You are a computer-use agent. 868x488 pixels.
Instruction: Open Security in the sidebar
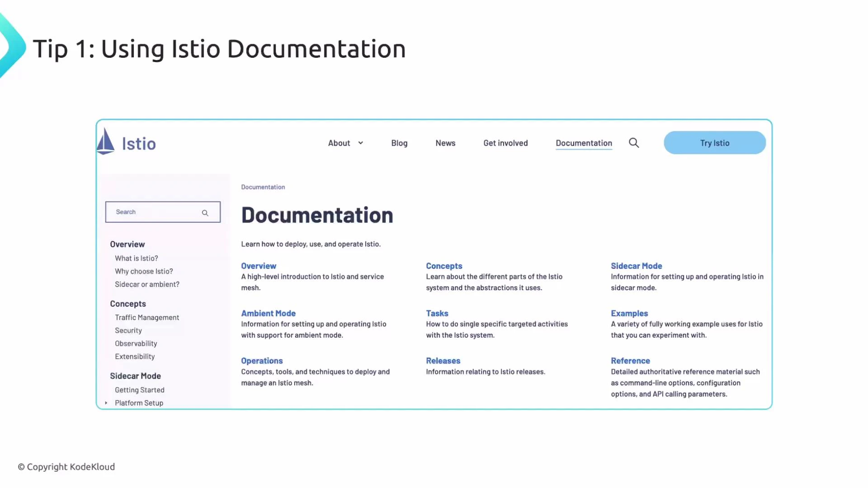coord(128,330)
